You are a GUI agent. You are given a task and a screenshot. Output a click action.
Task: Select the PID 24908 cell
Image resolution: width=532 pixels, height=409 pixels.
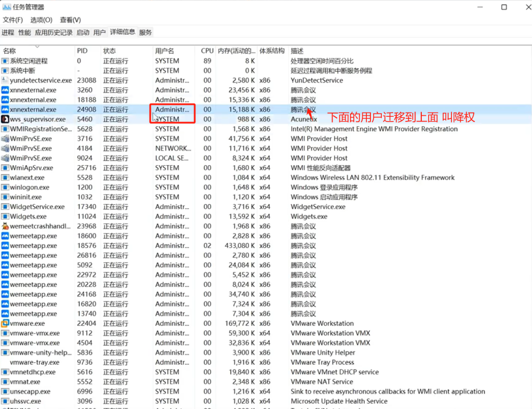coord(87,110)
